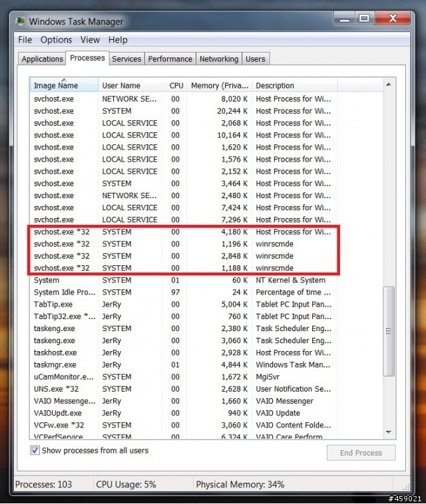Select svchost.exe row using 20,244 K
426x504 pixels.
pyautogui.click(x=184, y=111)
